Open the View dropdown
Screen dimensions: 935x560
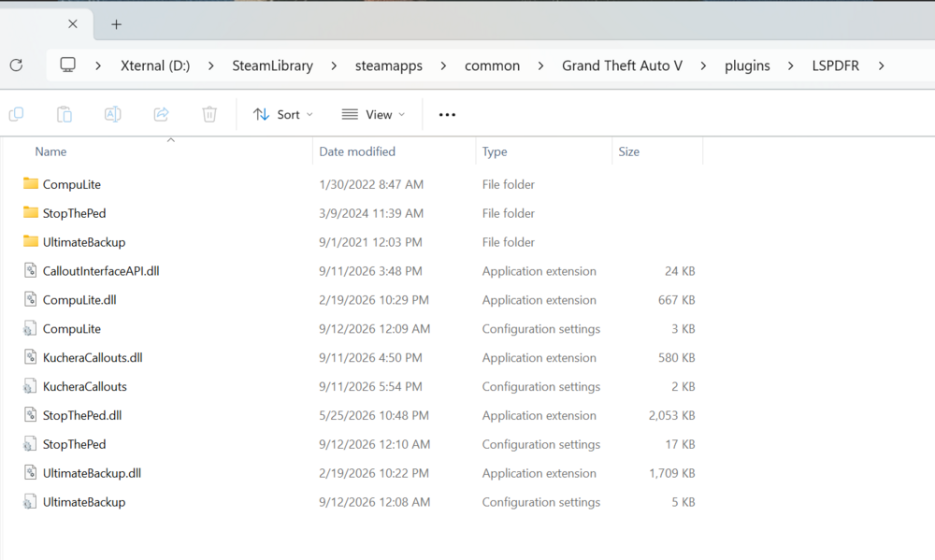click(373, 114)
